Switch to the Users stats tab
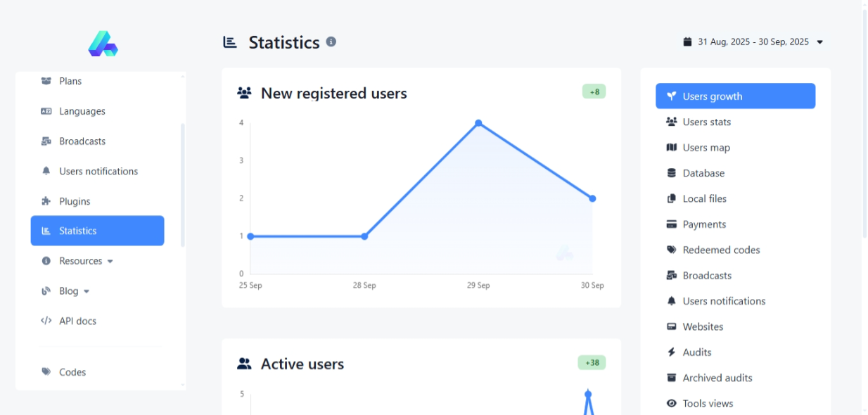Viewport: 868px width, 415px height. click(706, 122)
